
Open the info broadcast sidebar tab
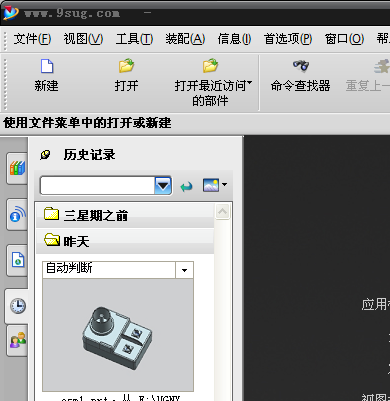pos(17,214)
